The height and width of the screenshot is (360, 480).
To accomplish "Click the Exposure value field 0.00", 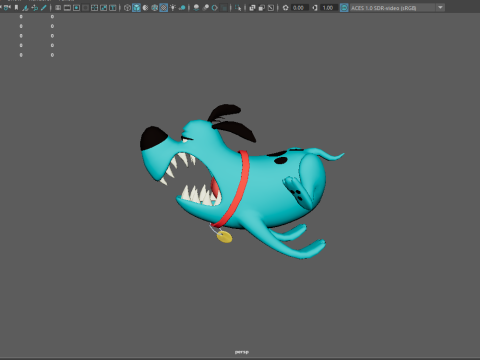I will [299, 8].
